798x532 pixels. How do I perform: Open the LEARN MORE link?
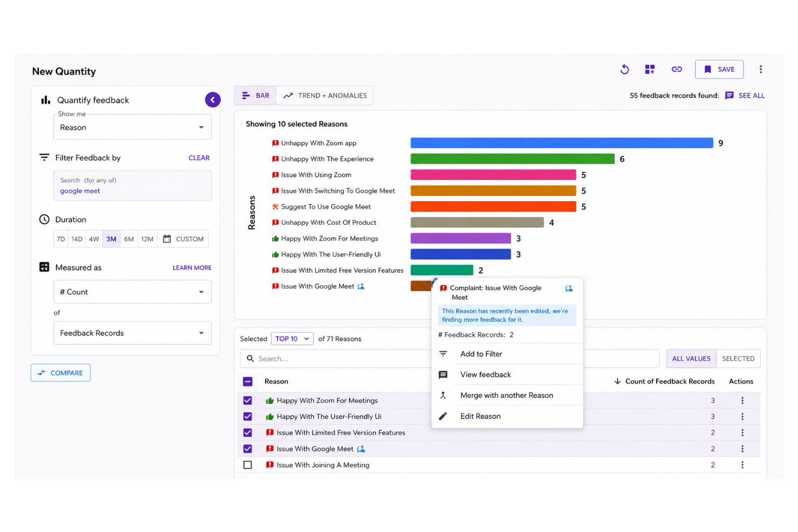pos(192,267)
